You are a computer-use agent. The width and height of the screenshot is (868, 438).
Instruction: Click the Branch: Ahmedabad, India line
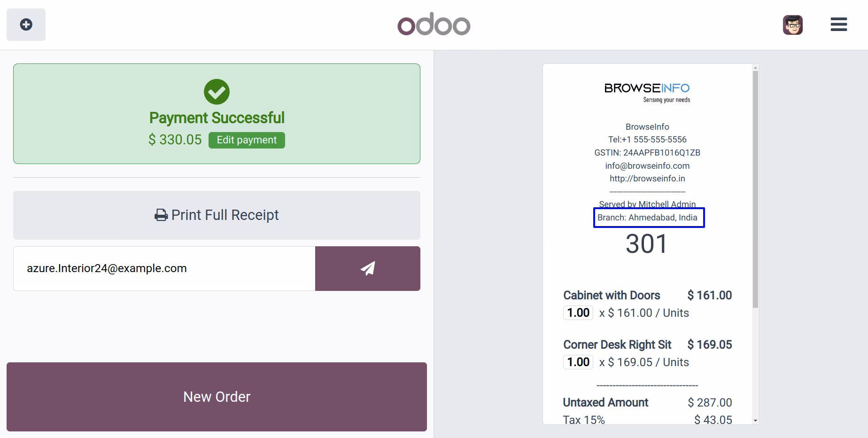[x=648, y=218]
